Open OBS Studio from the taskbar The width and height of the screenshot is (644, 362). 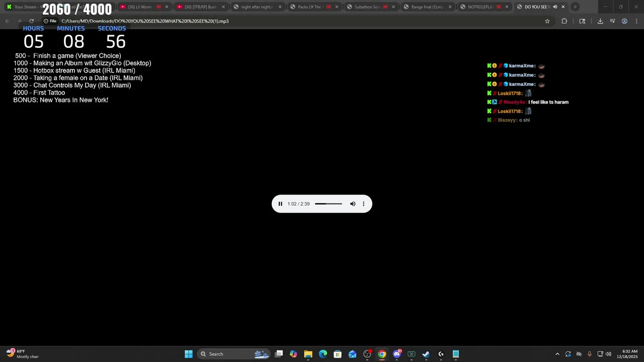(x=367, y=354)
